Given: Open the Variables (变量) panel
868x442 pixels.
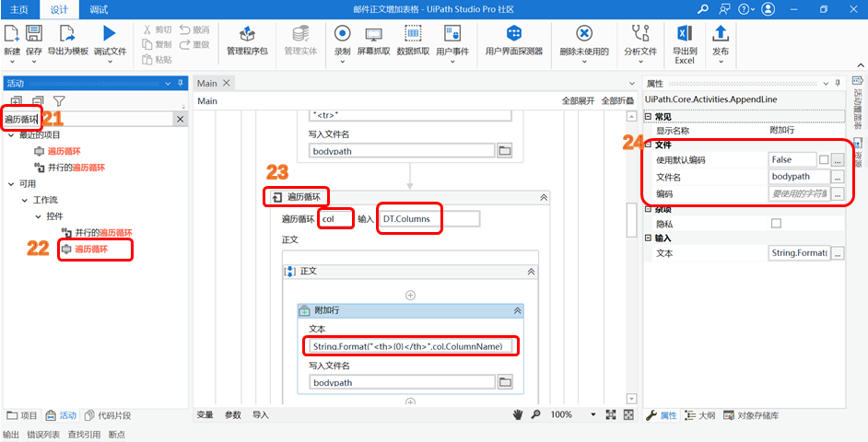Looking at the screenshot, I should pos(205,414).
